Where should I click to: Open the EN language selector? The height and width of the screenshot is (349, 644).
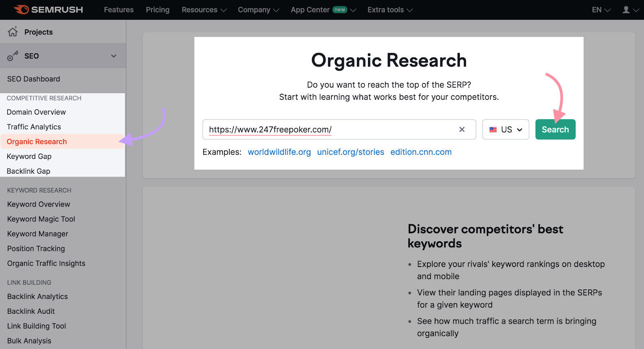pyautogui.click(x=601, y=10)
